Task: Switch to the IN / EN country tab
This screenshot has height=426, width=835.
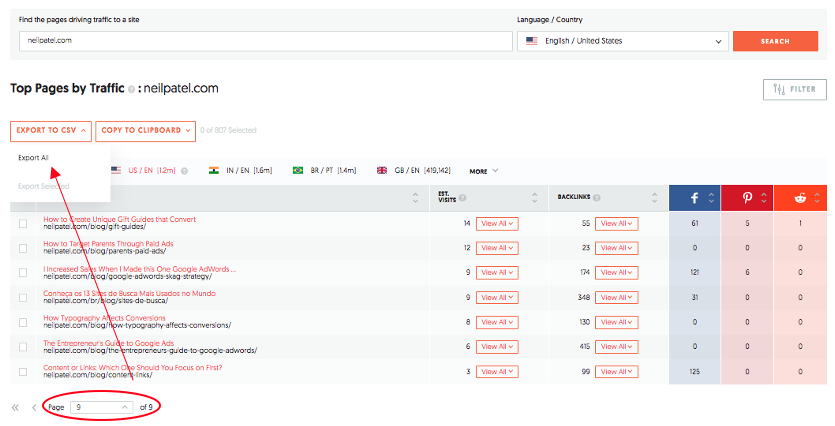Action: pyautogui.click(x=243, y=171)
